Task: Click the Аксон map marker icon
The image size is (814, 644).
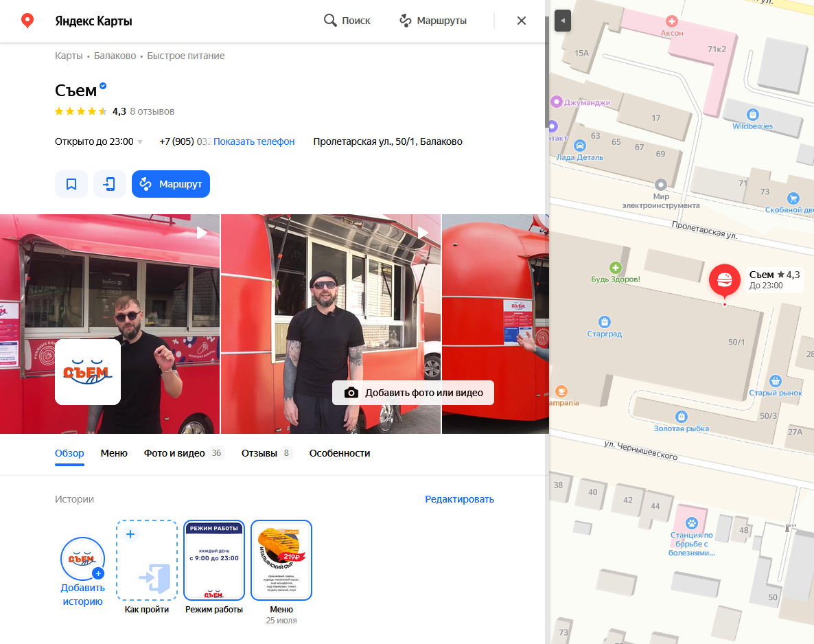Action: 671,21
